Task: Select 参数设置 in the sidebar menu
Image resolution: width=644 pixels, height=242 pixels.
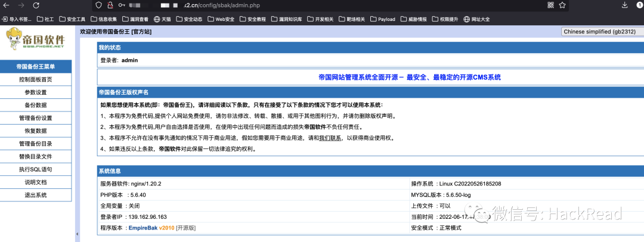Action: 36,92
